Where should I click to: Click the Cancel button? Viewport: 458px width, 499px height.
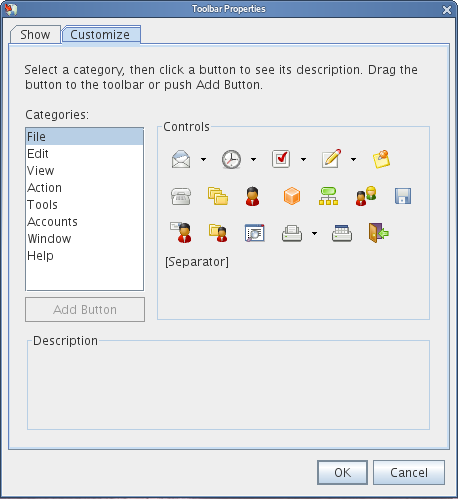(409, 473)
